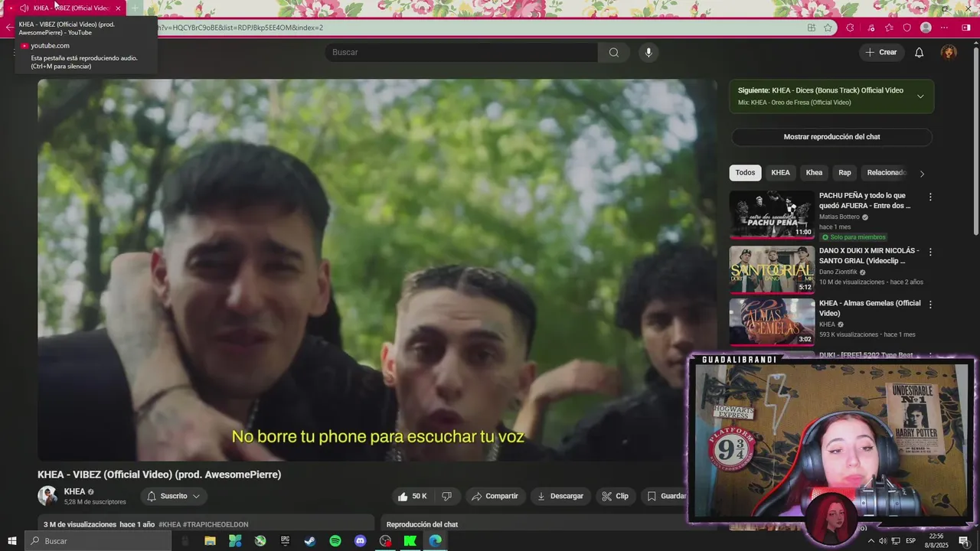The width and height of the screenshot is (980, 551).
Task: Open the KHEA channel name link
Action: click(74, 492)
